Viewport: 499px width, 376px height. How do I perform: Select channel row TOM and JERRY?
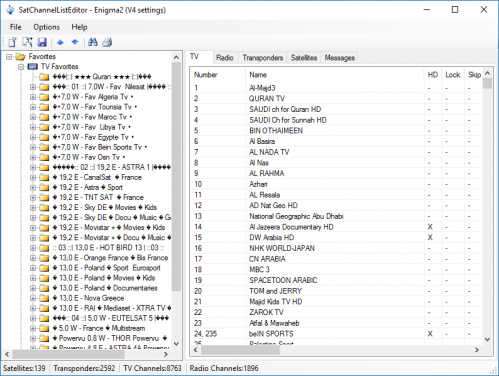click(x=337, y=291)
